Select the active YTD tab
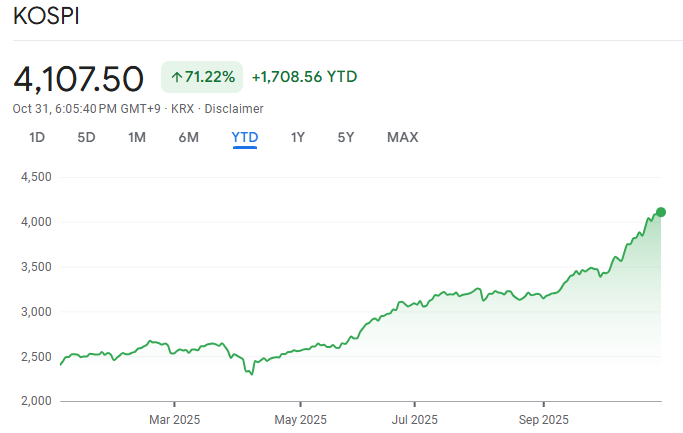 [x=245, y=137]
